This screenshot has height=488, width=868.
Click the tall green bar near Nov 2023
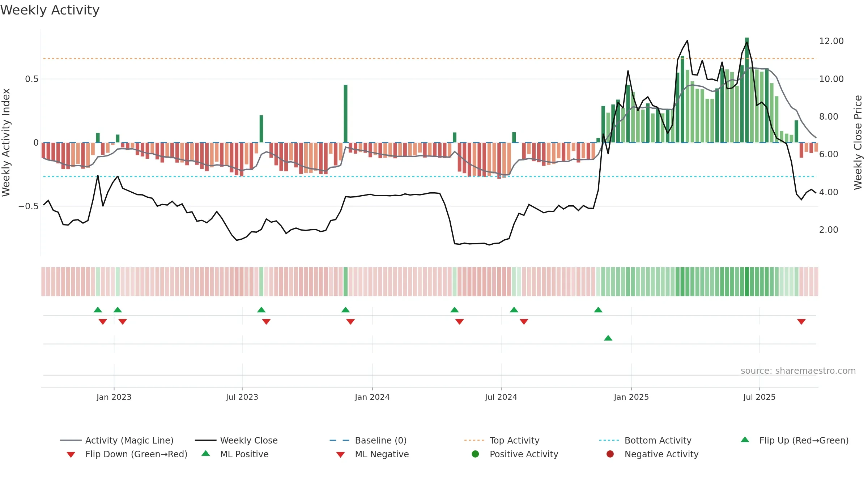coord(346,114)
